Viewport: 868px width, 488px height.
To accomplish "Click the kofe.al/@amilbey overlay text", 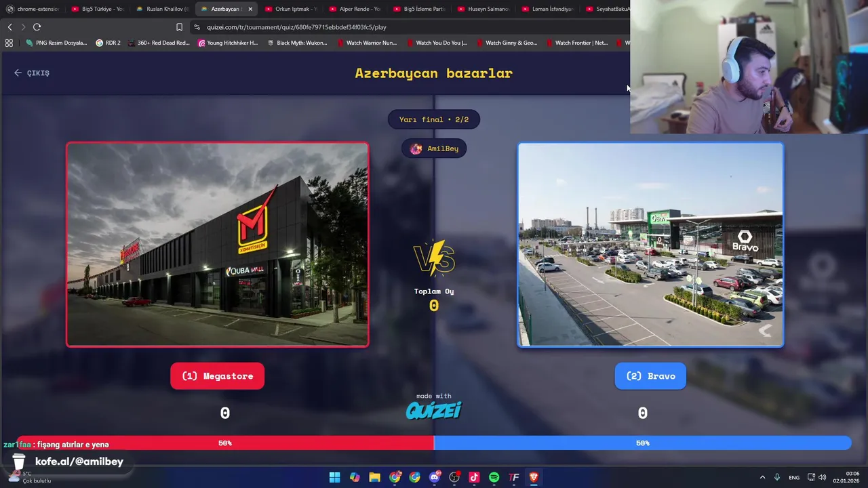I will pos(79,462).
